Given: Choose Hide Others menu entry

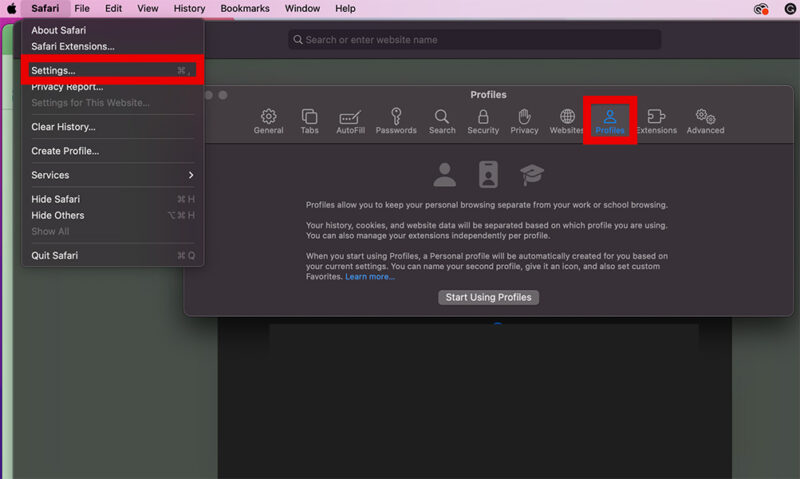Looking at the screenshot, I should tap(112, 215).
